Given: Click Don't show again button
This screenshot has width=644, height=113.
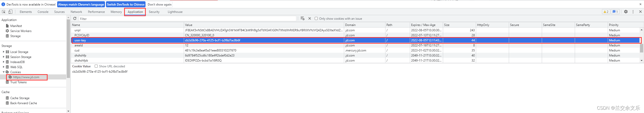Looking at the screenshot, I should point(160,4).
